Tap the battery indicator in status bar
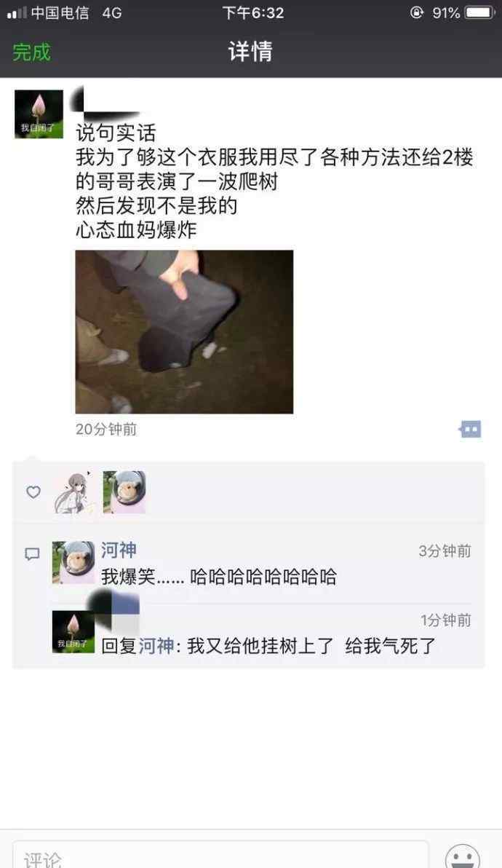Image resolution: width=502 pixels, height=868 pixels. click(x=480, y=12)
